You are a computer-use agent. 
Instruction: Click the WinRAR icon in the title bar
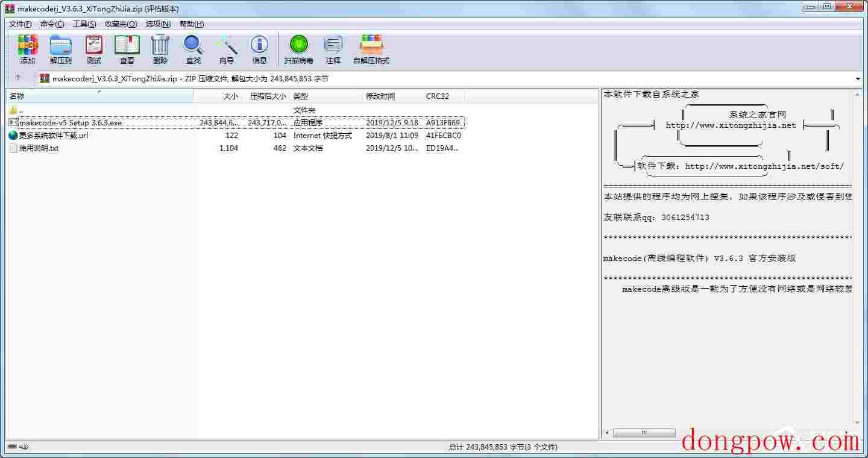click(10, 8)
